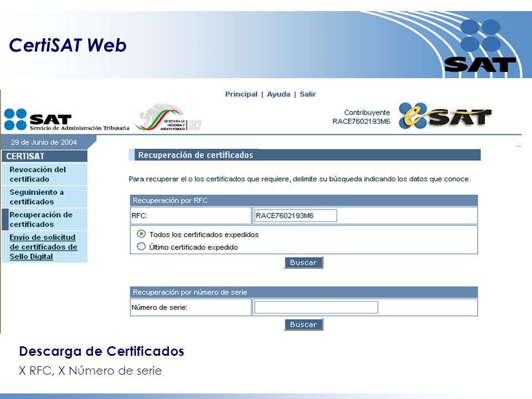Click the CertiSAT Web slide title

coord(68,45)
